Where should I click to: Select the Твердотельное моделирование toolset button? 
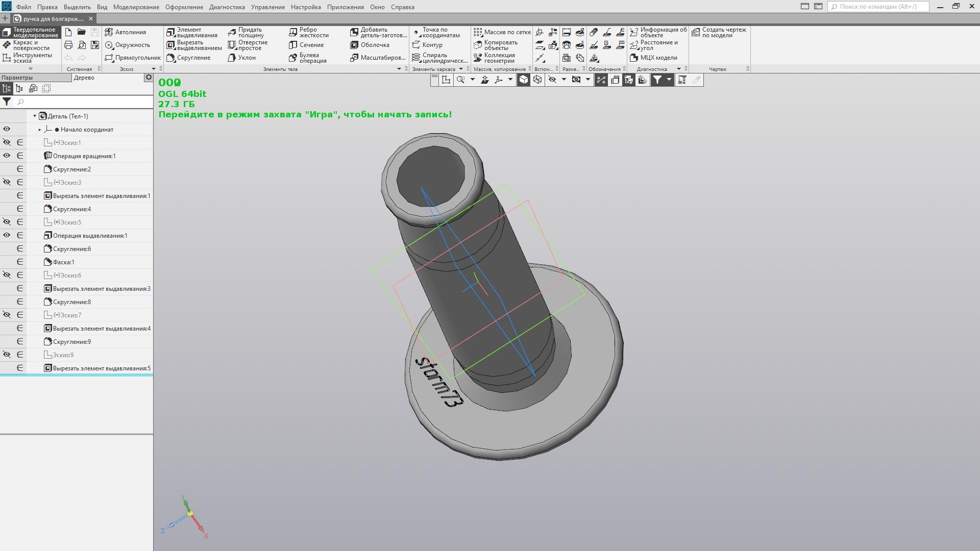[30, 32]
